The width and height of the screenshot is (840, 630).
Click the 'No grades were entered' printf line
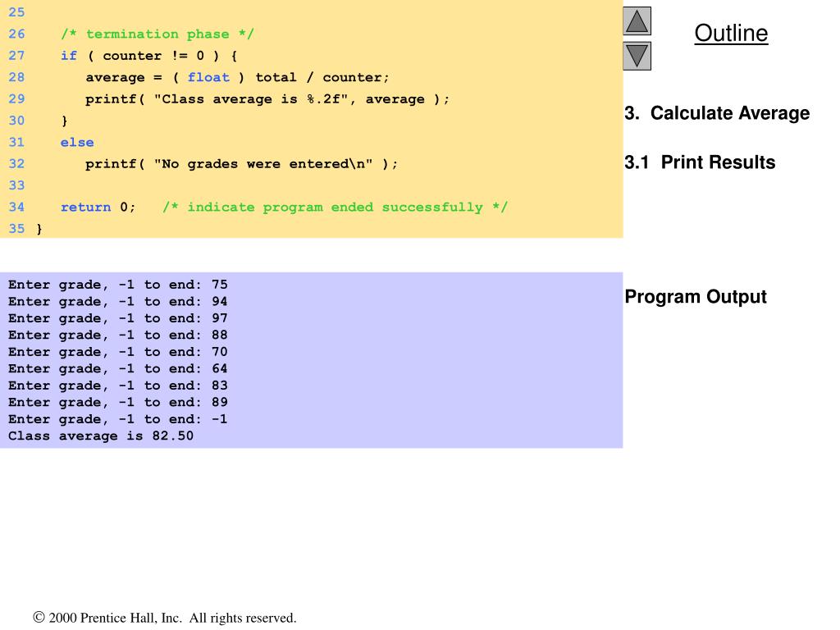[x=242, y=164]
